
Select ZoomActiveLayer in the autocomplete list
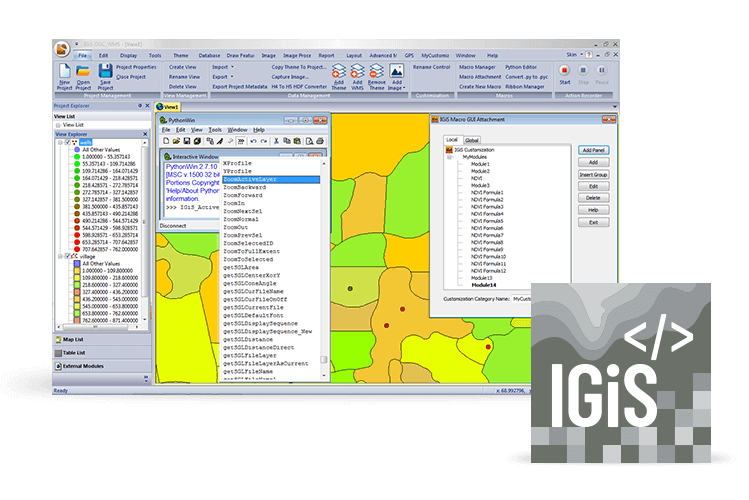tap(271, 180)
